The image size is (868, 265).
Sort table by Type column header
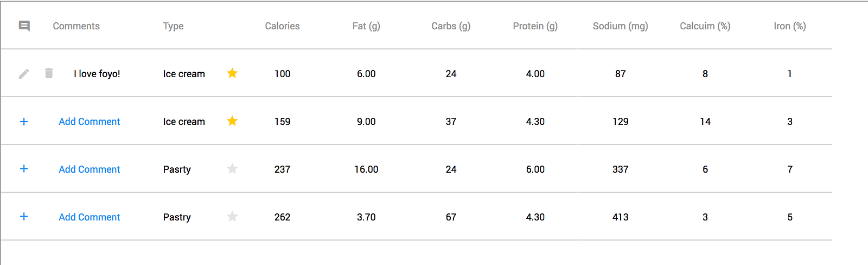tap(173, 26)
